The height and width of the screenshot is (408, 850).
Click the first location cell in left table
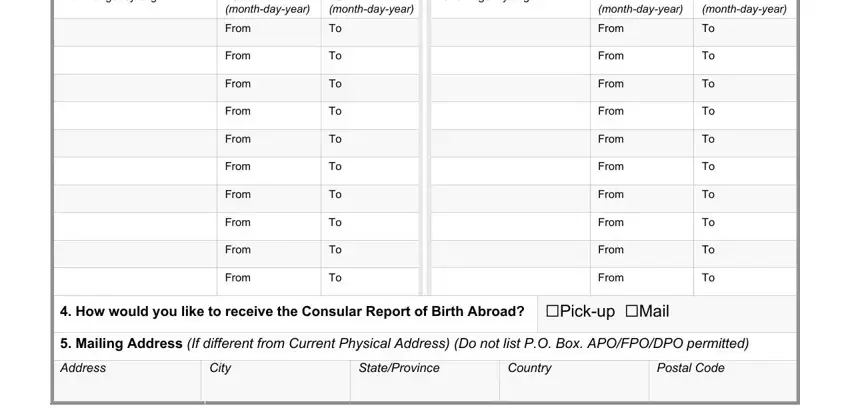click(136, 33)
